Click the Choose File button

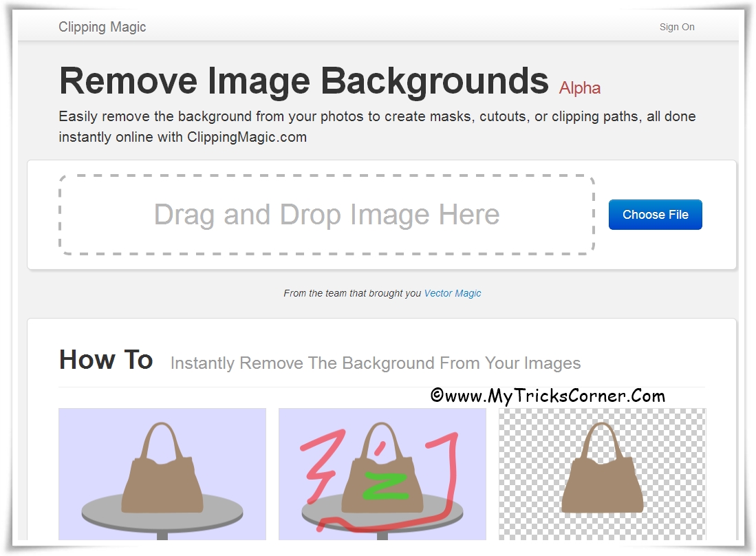pyautogui.click(x=654, y=214)
